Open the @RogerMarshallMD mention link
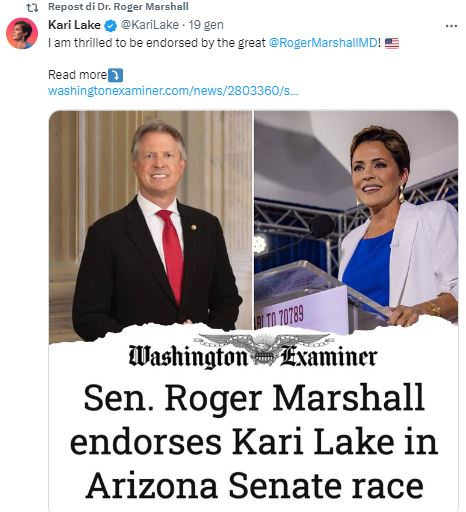Screen dimensions: 466x512 [x=323, y=43]
